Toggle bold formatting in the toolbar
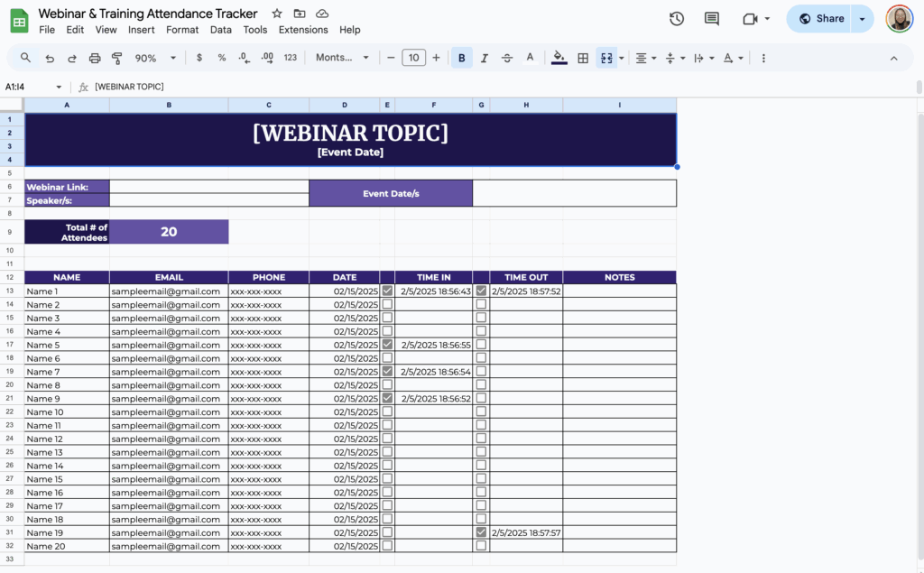The height and width of the screenshot is (573, 924). (x=461, y=57)
